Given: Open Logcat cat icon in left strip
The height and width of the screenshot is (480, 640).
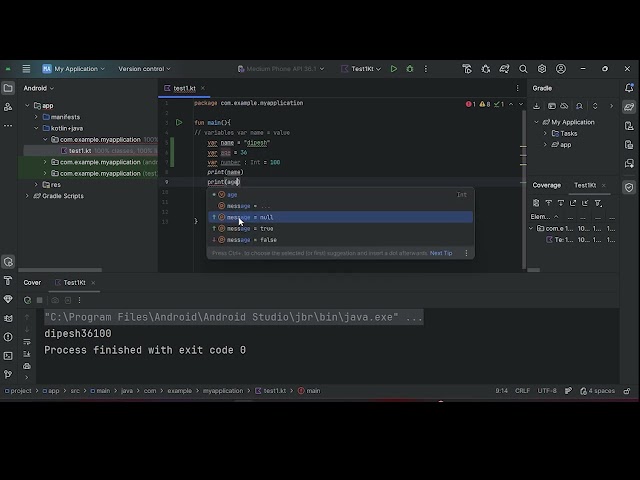Looking at the screenshot, I should click(x=8, y=318).
